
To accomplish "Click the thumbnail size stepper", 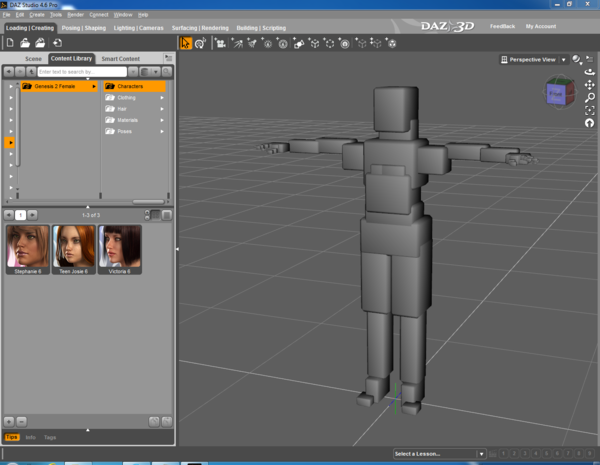I will (147, 215).
